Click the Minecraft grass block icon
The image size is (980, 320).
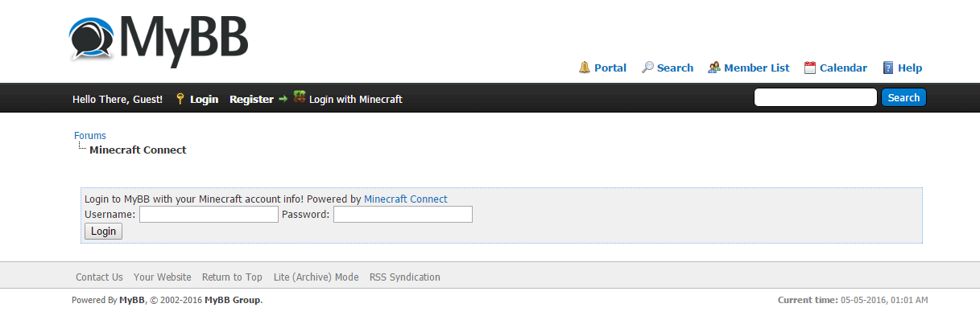pyautogui.click(x=299, y=96)
